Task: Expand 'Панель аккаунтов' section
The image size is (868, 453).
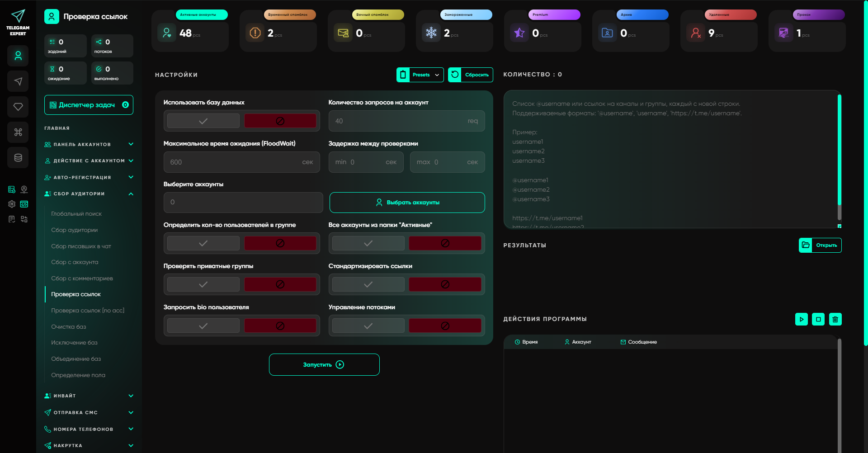Action: [89, 144]
